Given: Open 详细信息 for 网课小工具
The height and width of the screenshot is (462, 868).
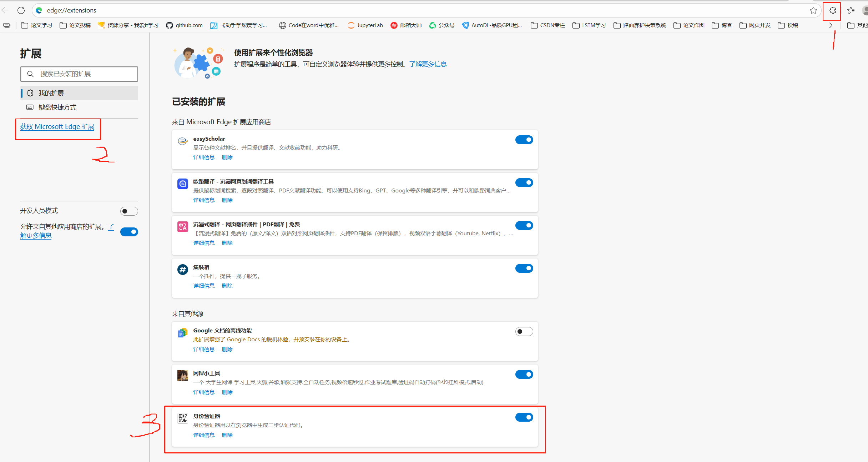Looking at the screenshot, I should pos(204,392).
